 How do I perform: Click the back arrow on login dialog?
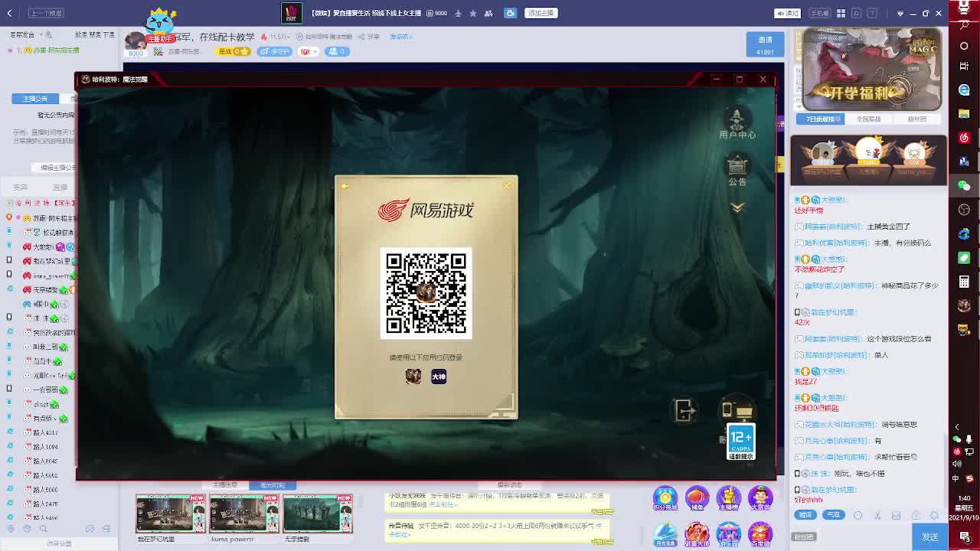click(x=345, y=186)
